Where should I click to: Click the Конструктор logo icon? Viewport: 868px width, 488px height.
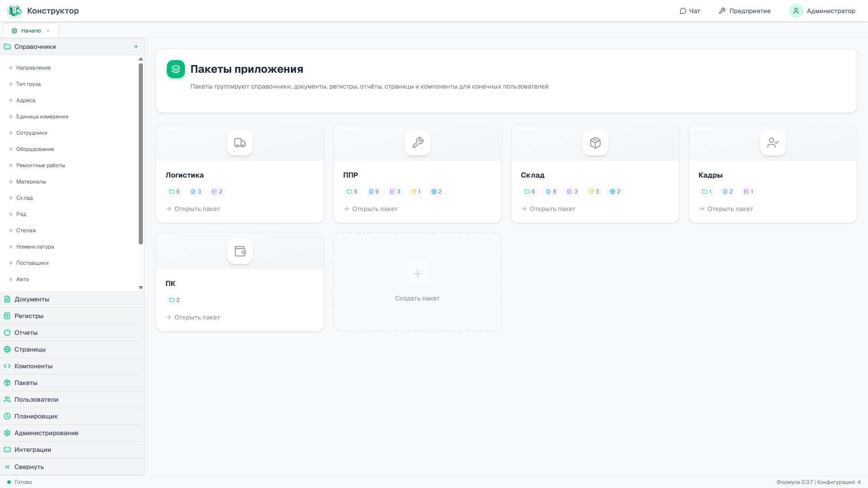pyautogui.click(x=14, y=11)
